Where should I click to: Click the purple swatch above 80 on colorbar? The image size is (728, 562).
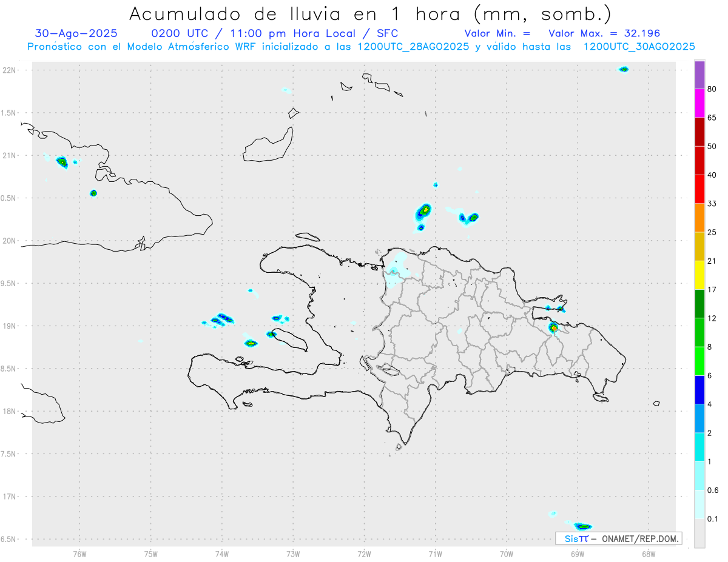pos(699,75)
